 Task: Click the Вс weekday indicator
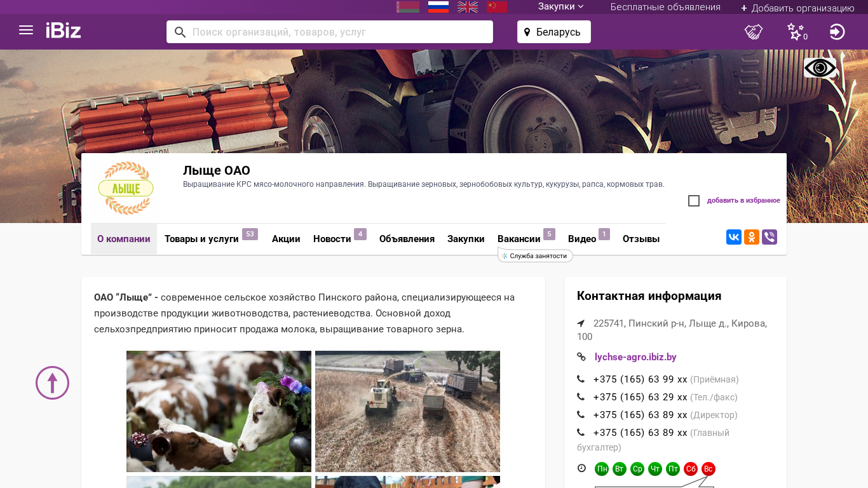pos(709,469)
